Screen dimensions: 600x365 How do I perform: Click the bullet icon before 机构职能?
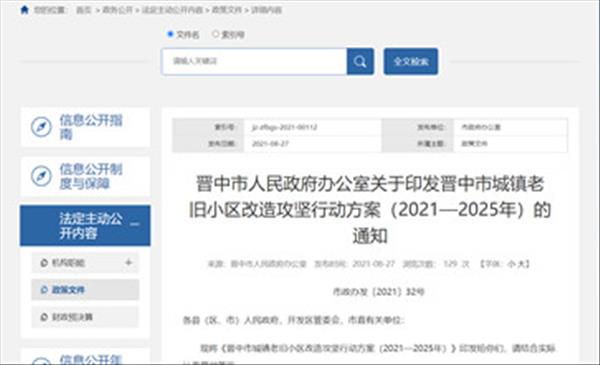44,263
